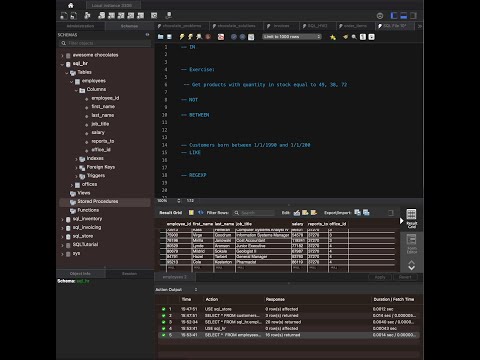
Task: Open the find magnifier icon in editor toolbar
Action: [x=354, y=37]
